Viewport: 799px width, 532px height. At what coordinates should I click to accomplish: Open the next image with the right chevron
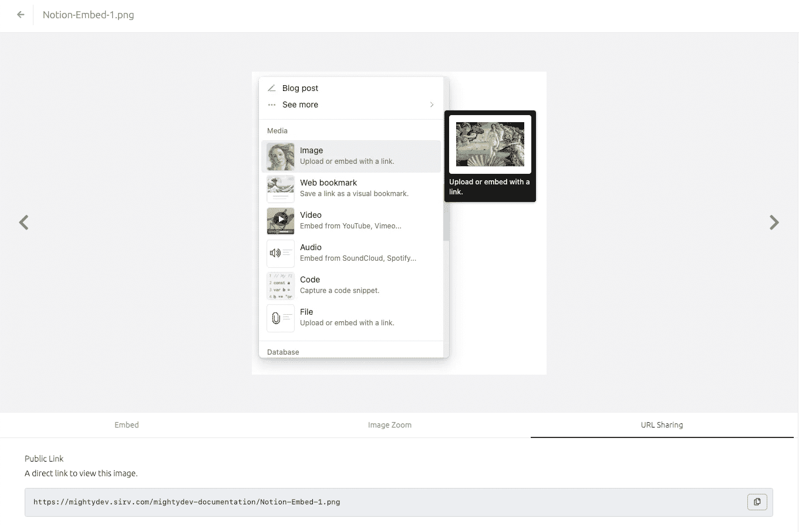tap(774, 222)
